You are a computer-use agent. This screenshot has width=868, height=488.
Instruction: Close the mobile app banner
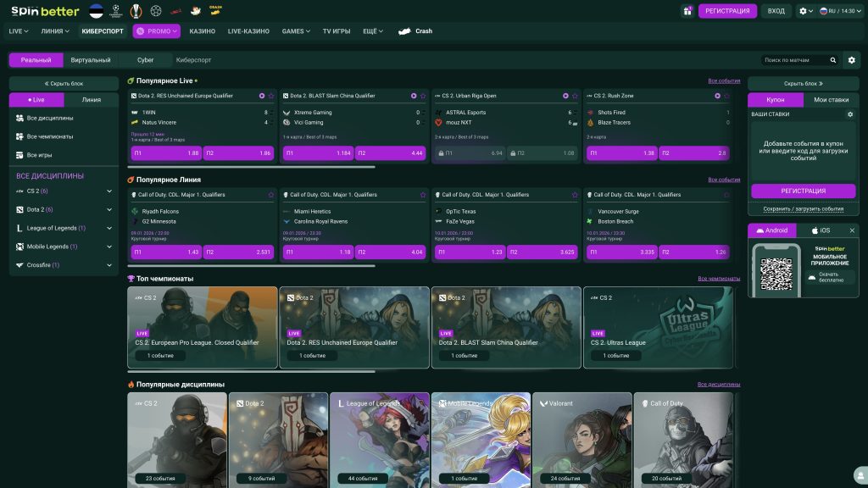coord(852,230)
